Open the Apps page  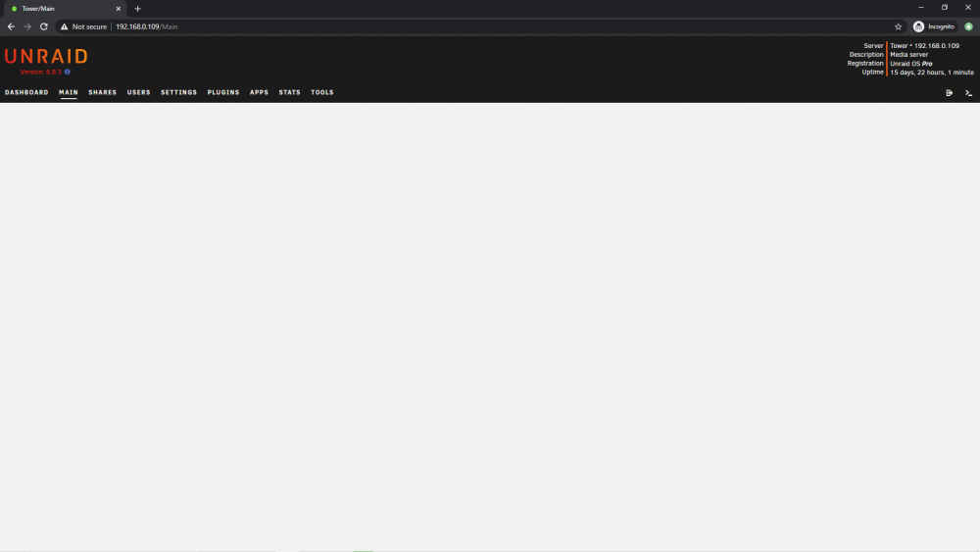pos(259,92)
